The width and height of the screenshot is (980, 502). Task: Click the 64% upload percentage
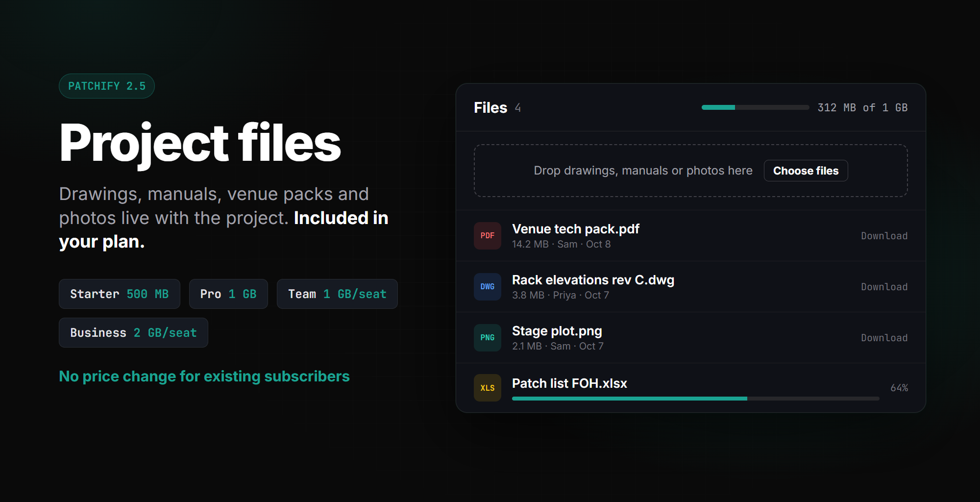click(x=899, y=388)
